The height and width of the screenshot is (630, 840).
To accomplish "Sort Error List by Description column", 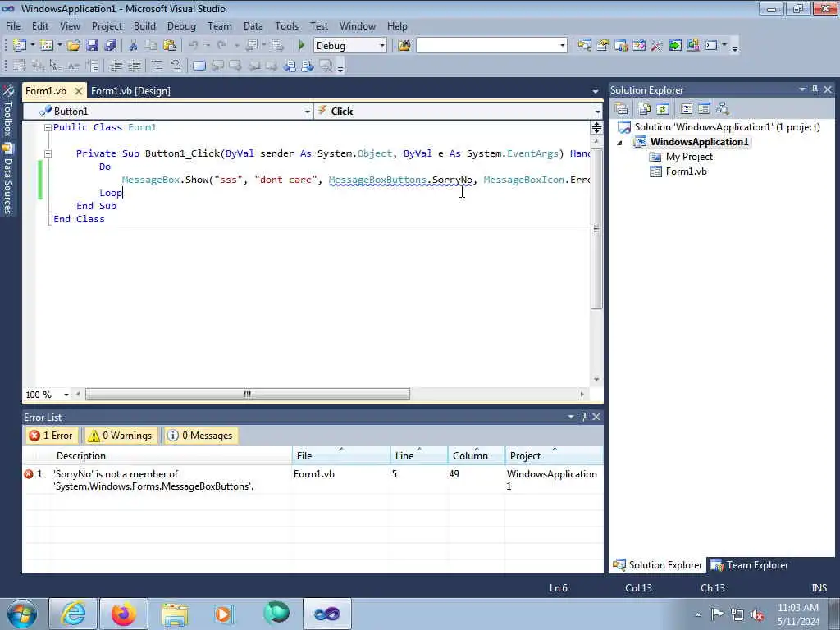I will (x=171, y=455).
